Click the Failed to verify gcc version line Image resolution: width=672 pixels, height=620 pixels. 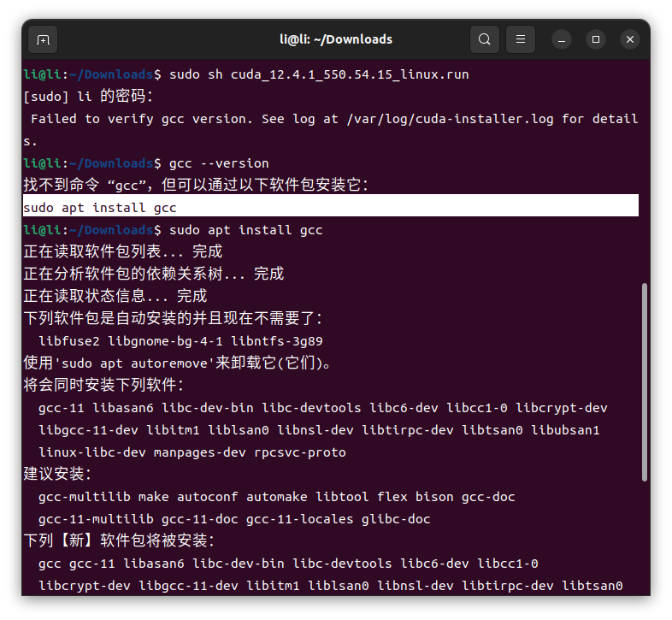(x=330, y=130)
